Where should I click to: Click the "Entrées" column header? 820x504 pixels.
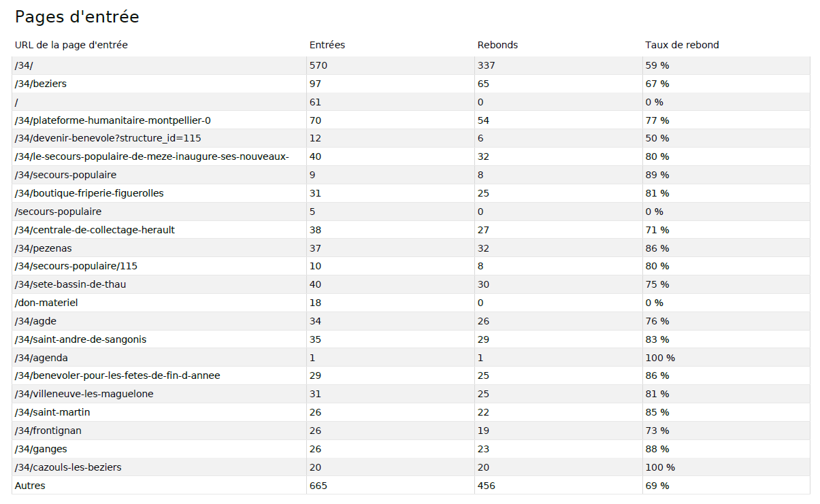point(327,45)
